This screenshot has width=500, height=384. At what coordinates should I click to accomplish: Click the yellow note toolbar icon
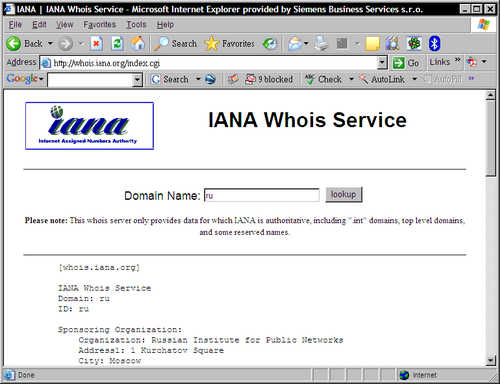click(x=372, y=44)
